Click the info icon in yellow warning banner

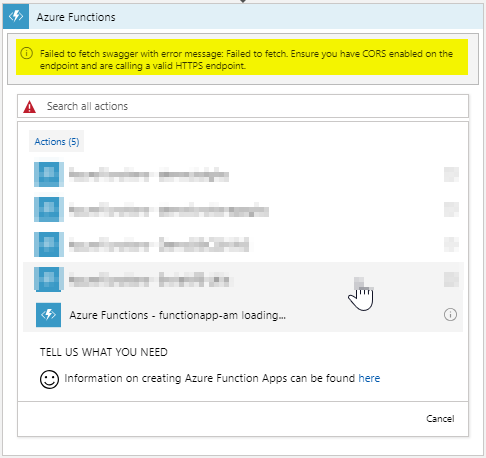pos(27,53)
